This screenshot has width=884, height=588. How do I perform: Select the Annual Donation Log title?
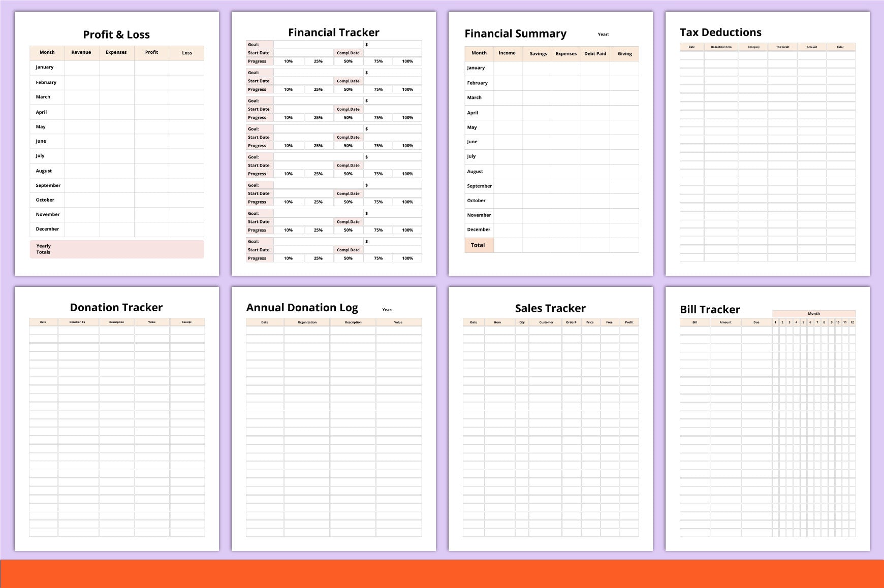pos(302,308)
